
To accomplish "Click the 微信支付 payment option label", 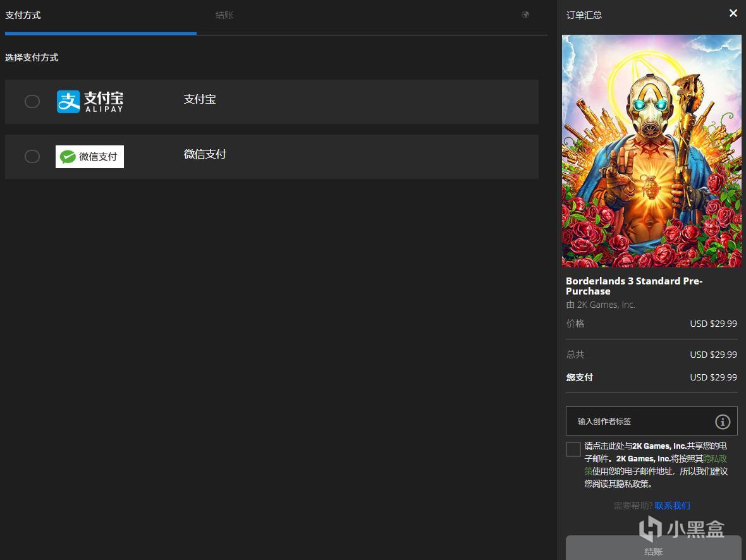I will click(205, 154).
